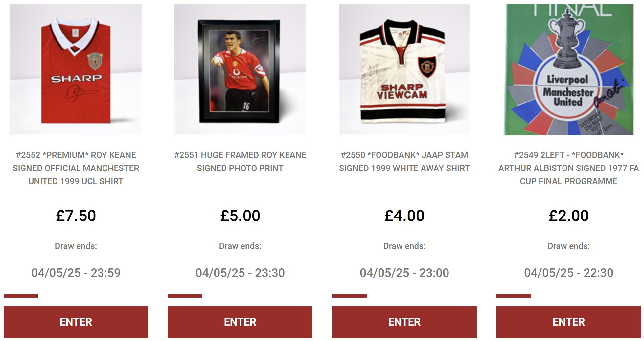644x341 pixels.
Task: Click ENTER for the £4.00 Jaap Stam draw
Action: 404,322
